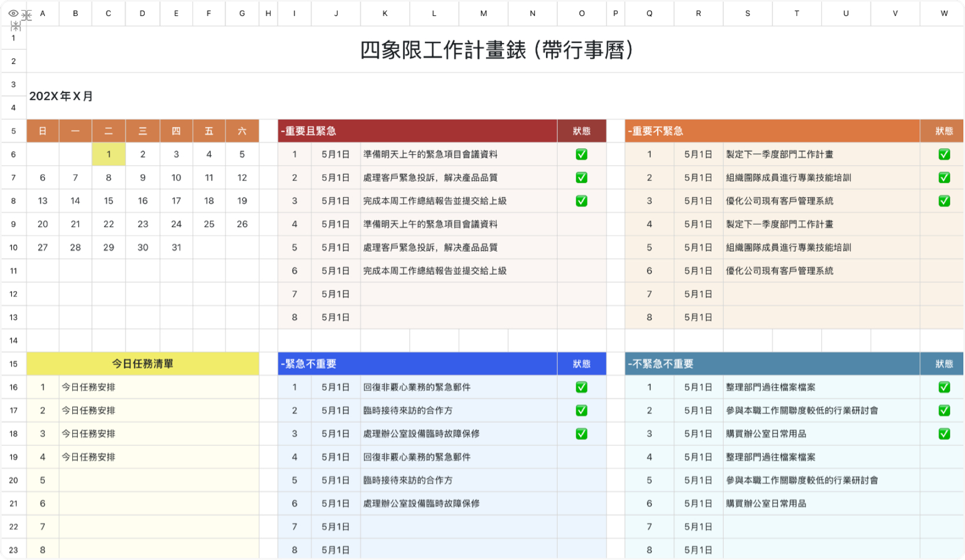Toggle checkbox for 處理辦公室設備臨時故障保修 task 3

click(581, 434)
